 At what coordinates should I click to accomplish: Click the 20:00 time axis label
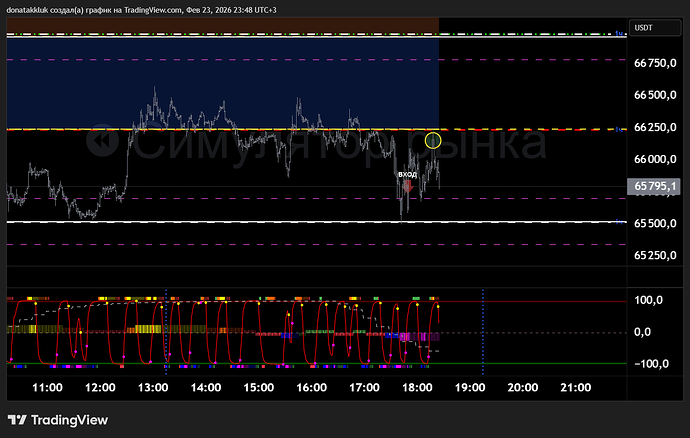(x=523, y=387)
